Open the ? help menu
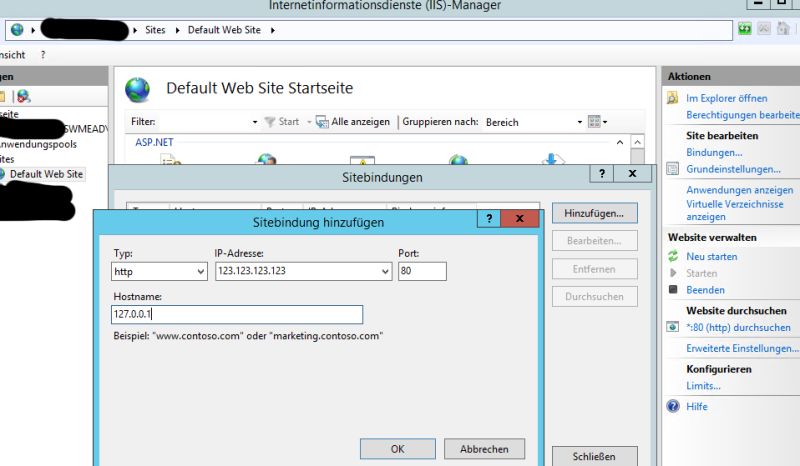Viewport: 800px width, 466px height. 43,55
